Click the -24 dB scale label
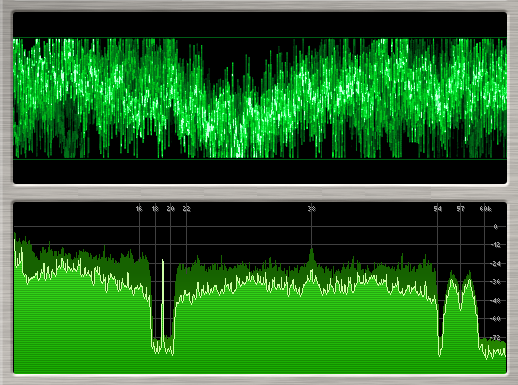The image size is (518, 385). [x=495, y=264]
